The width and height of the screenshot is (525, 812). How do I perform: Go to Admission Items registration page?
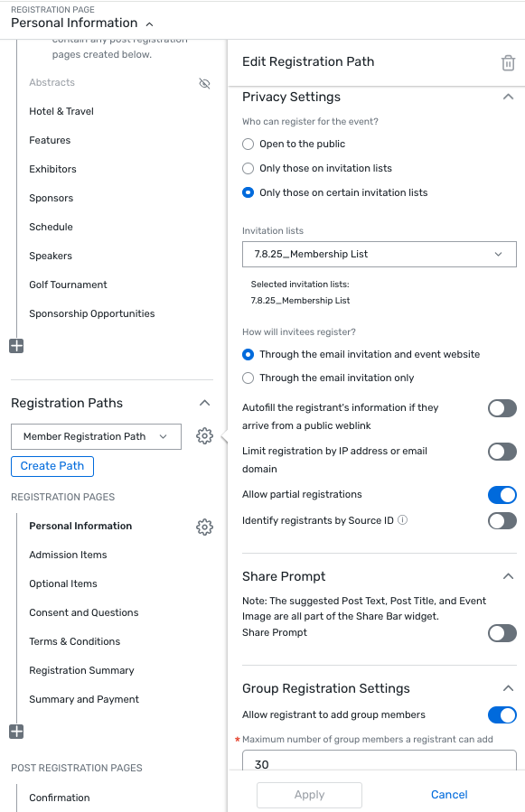68,555
